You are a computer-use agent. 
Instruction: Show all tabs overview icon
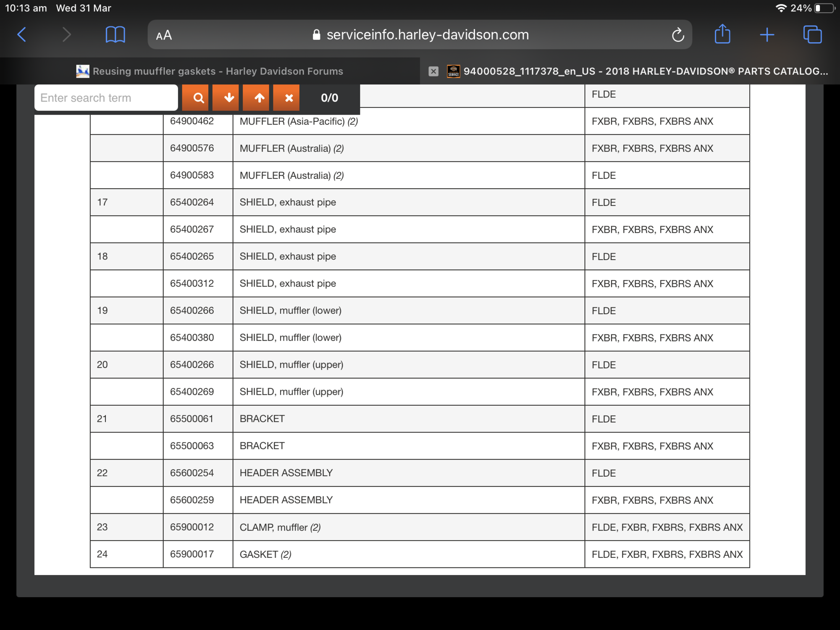click(812, 34)
